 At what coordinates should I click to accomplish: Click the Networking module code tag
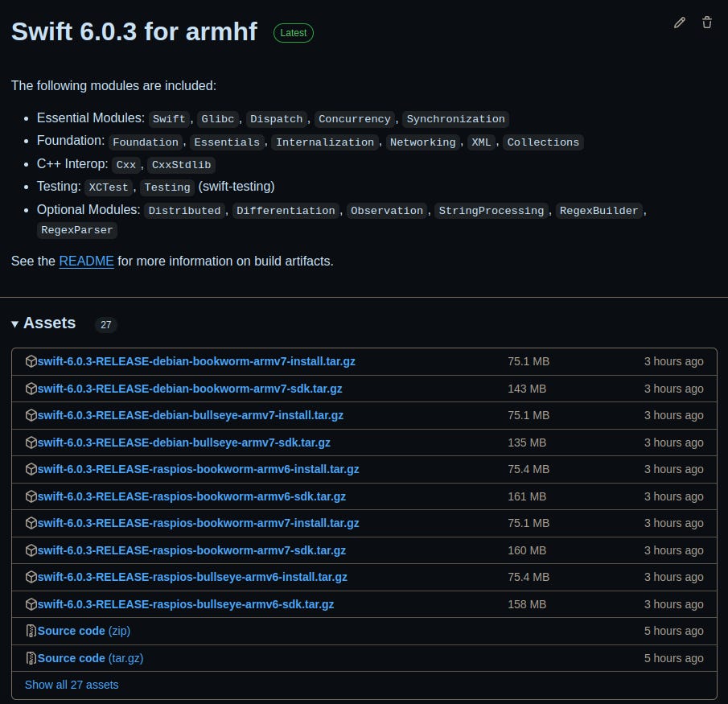pyautogui.click(x=423, y=142)
